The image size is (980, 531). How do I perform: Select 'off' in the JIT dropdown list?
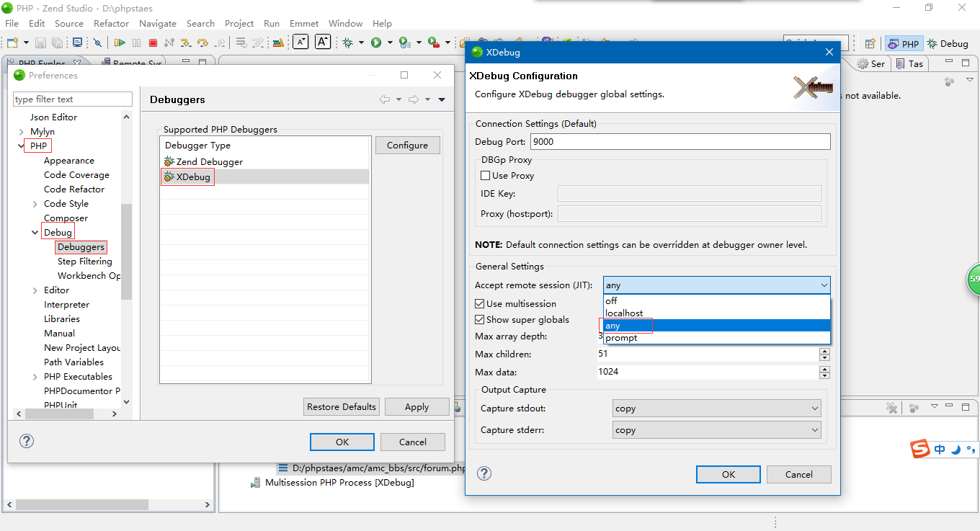716,300
